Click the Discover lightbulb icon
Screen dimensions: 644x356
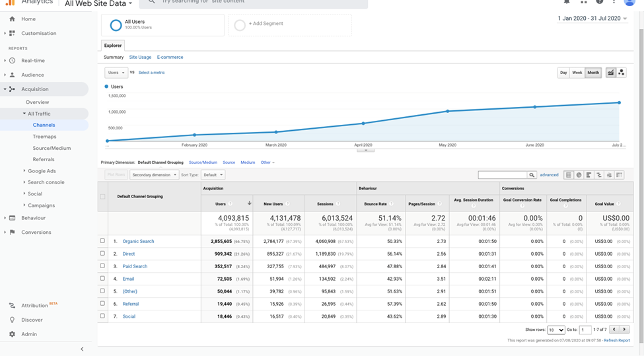coord(12,320)
